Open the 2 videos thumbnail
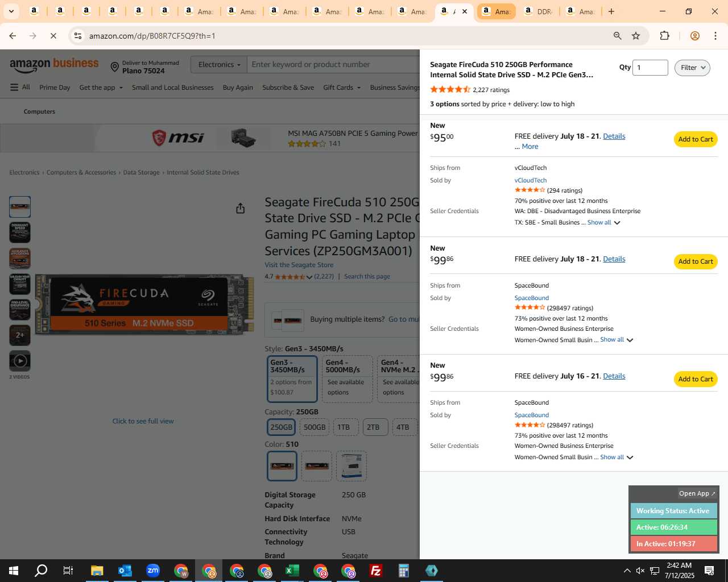This screenshot has width=728, height=582. [20, 361]
